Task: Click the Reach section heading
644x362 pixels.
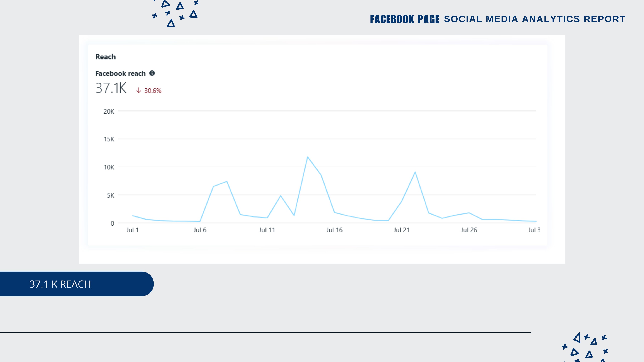Action: pyautogui.click(x=106, y=57)
